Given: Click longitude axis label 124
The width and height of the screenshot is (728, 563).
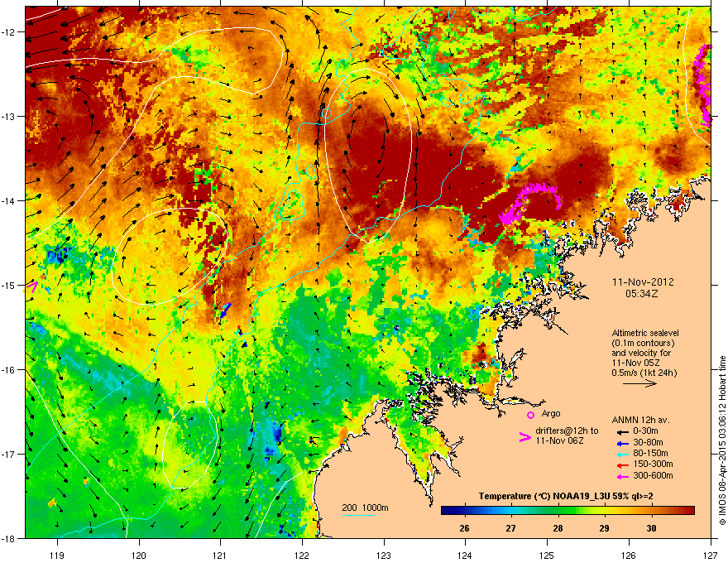Looking at the screenshot, I should coord(465,555).
